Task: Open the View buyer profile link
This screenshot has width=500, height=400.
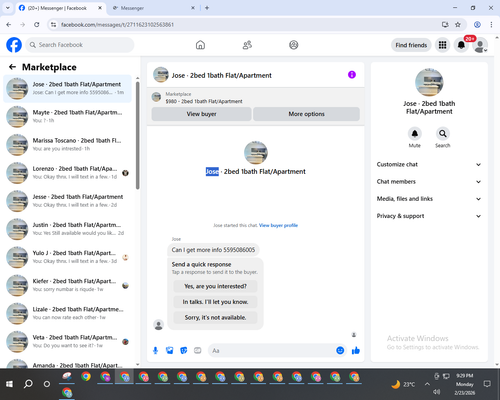Action: (278, 225)
